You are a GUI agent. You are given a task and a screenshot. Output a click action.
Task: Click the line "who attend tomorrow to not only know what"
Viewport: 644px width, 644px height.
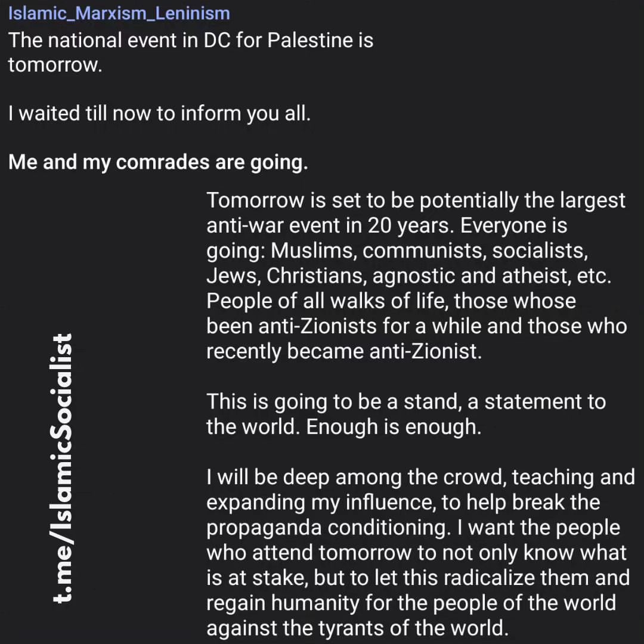pyautogui.click(x=416, y=553)
